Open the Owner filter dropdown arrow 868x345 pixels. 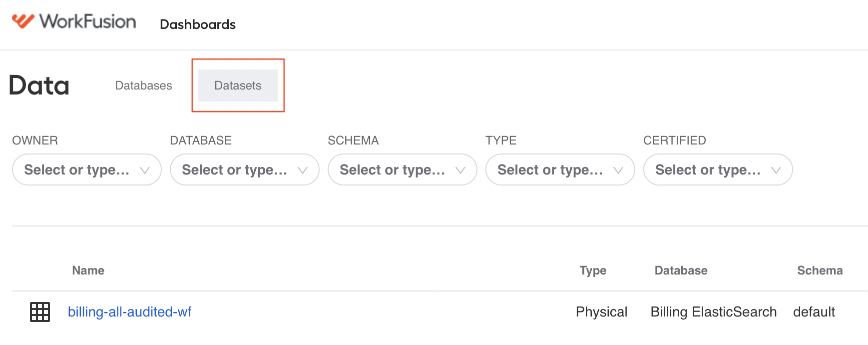[x=145, y=170]
